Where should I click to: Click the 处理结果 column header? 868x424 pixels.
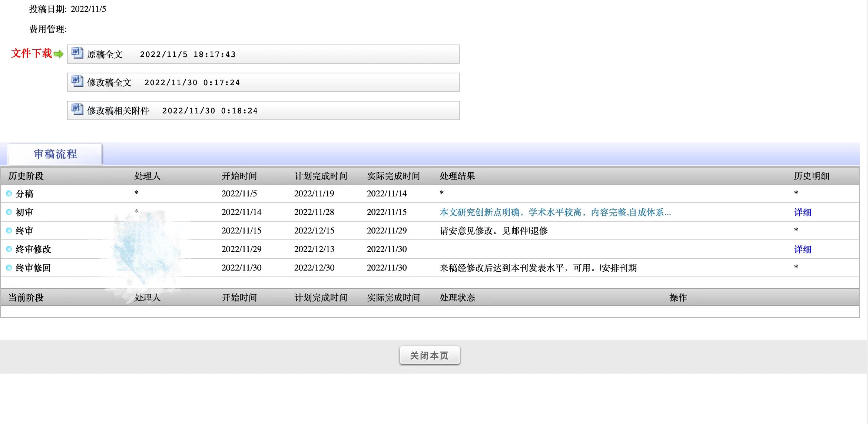(x=457, y=176)
